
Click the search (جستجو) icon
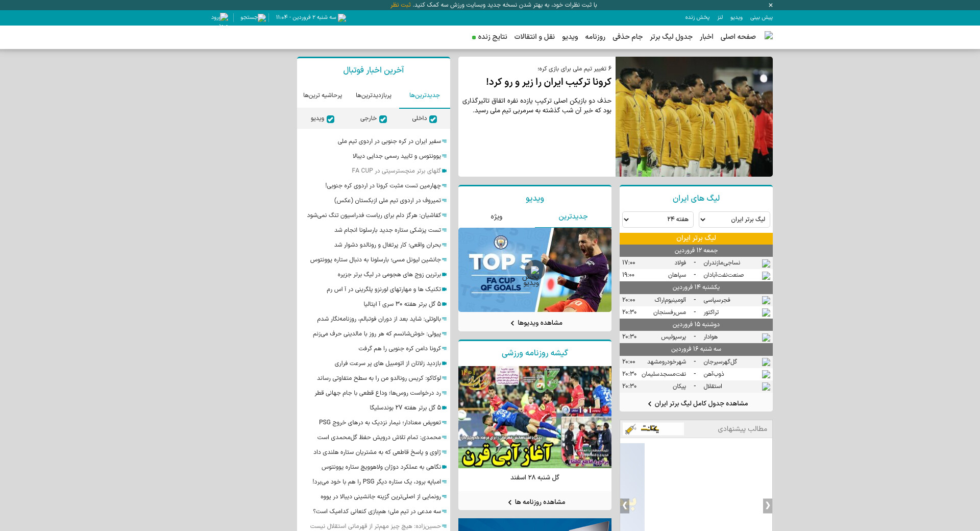coord(261,17)
